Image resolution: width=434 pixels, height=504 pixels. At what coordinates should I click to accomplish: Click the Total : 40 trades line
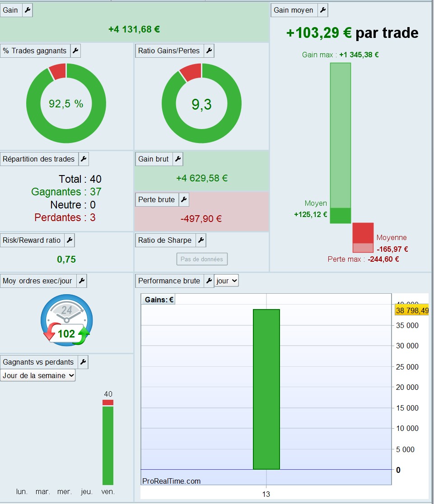click(x=80, y=179)
